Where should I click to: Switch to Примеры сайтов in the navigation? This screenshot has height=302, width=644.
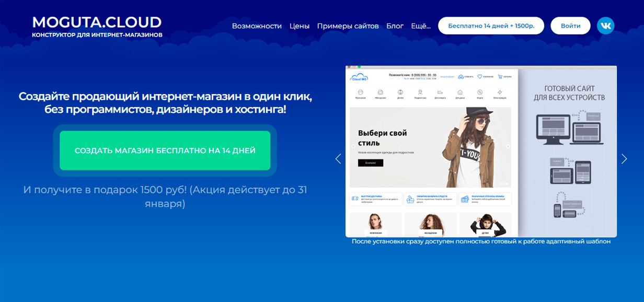348,26
